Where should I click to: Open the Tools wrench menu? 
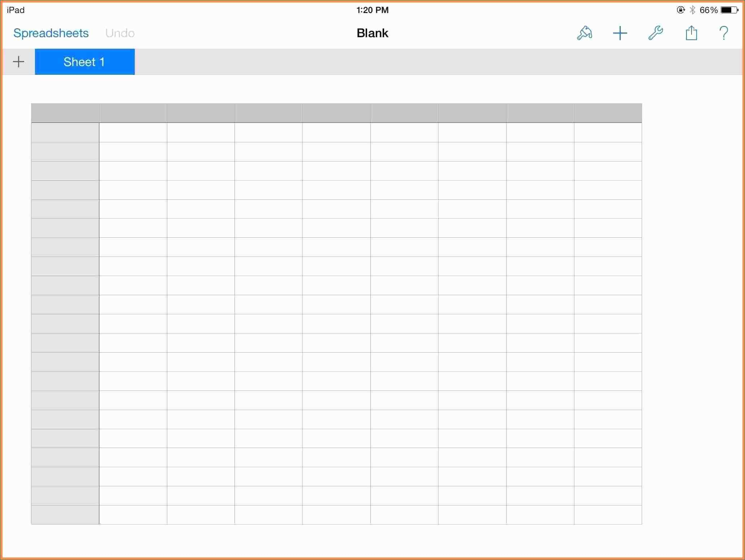coord(655,33)
